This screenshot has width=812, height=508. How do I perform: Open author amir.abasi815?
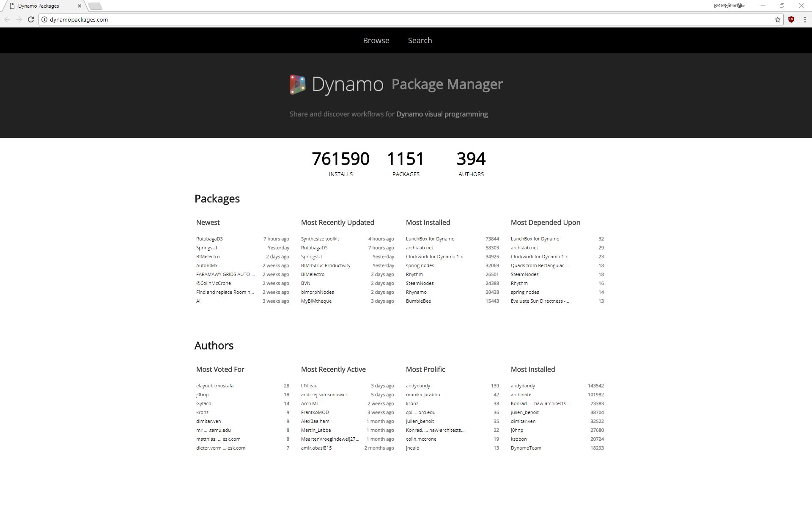pyautogui.click(x=316, y=448)
